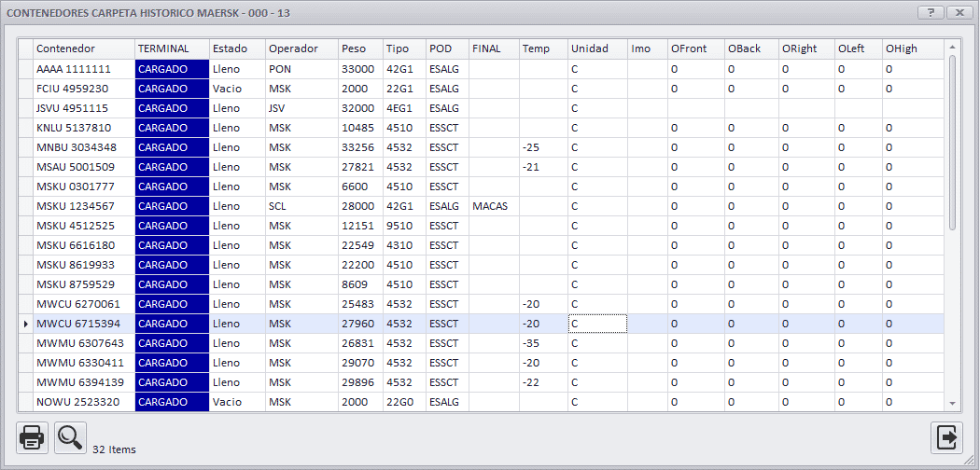Click the focused Unidad cell in MWCU 6715394 row
This screenshot has height=470, width=980.
point(597,324)
